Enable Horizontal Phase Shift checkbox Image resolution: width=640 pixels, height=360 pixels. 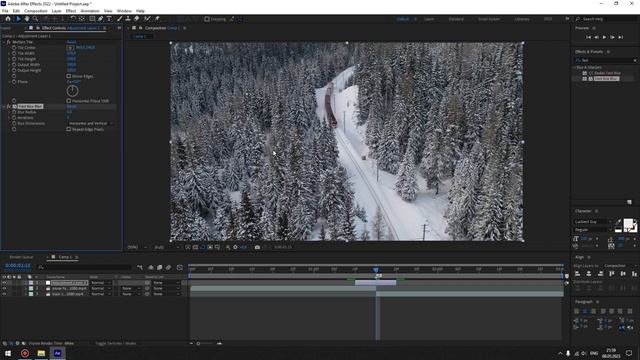[69, 101]
